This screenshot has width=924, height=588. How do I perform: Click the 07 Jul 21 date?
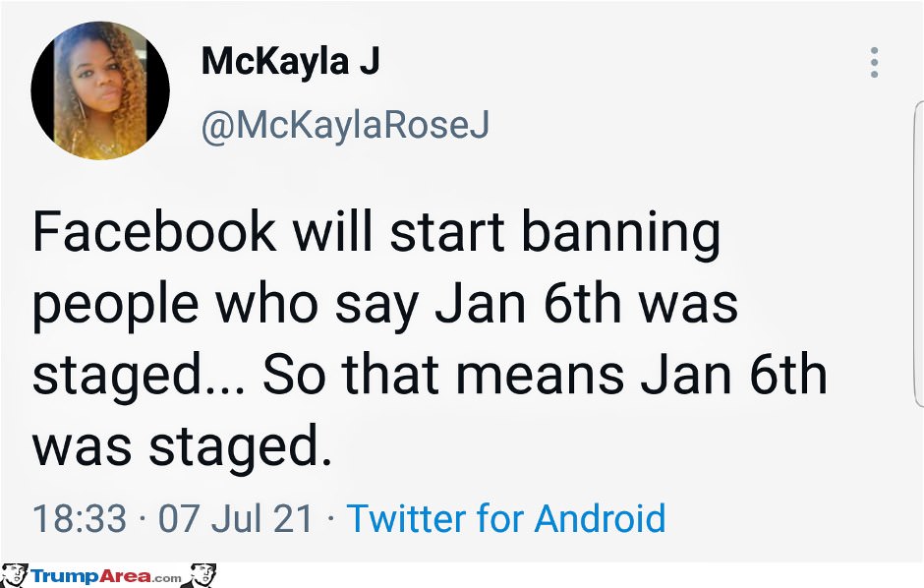[236, 518]
